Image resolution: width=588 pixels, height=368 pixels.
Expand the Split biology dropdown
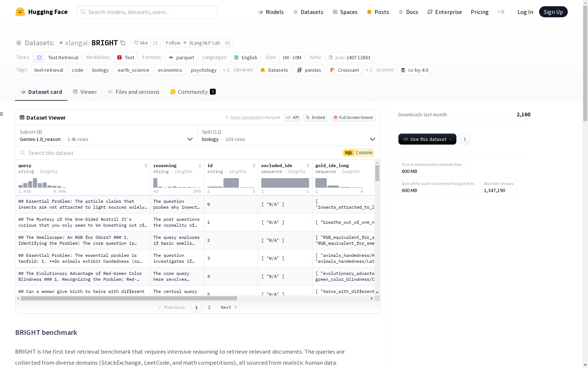288,135
